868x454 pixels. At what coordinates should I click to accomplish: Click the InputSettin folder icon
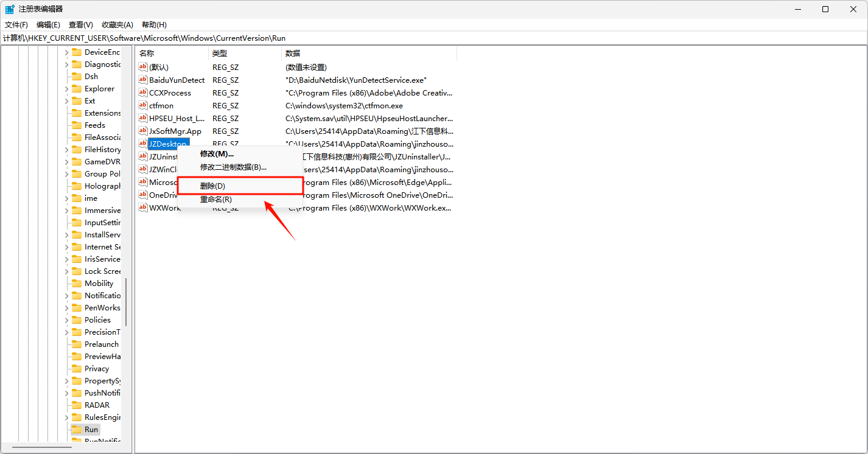(x=77, y=222)
